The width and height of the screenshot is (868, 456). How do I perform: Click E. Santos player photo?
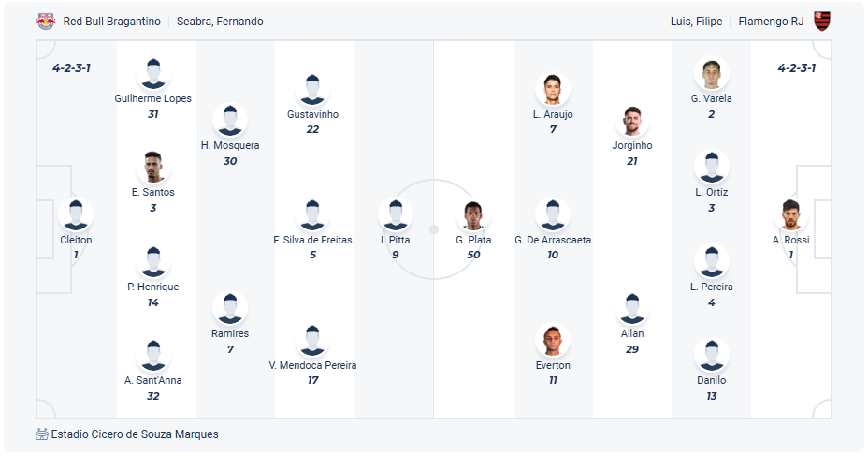[x=152, y=168]
